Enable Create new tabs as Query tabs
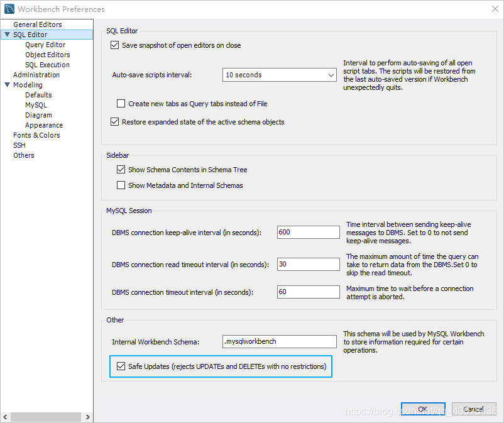This screenshot has width=504, height=423. pos(121,104)
